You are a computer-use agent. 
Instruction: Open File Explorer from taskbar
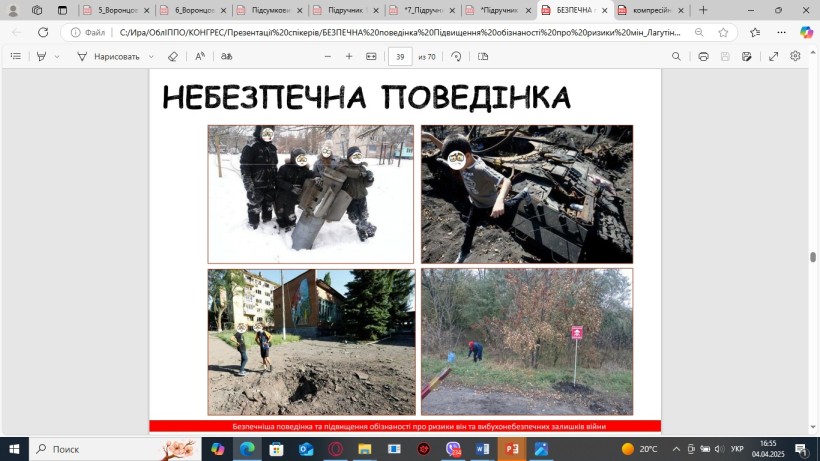365,449
